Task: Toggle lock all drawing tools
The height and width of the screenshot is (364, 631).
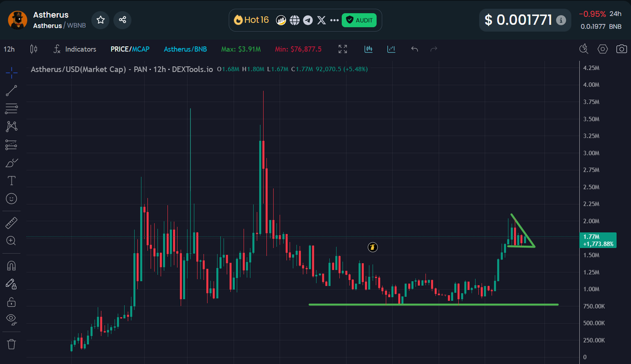Action: click(x=12, y=302)
